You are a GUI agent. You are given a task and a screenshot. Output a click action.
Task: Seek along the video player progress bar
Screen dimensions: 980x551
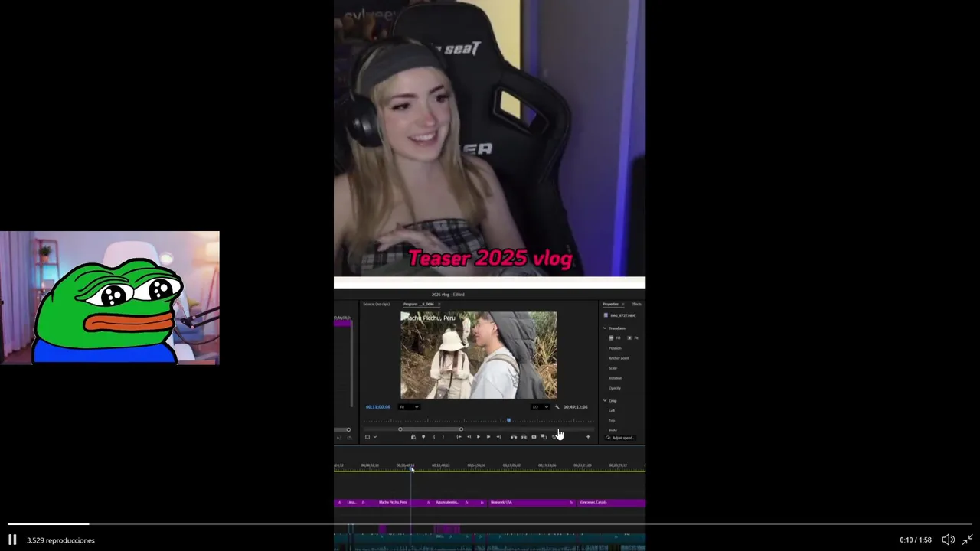490,524
